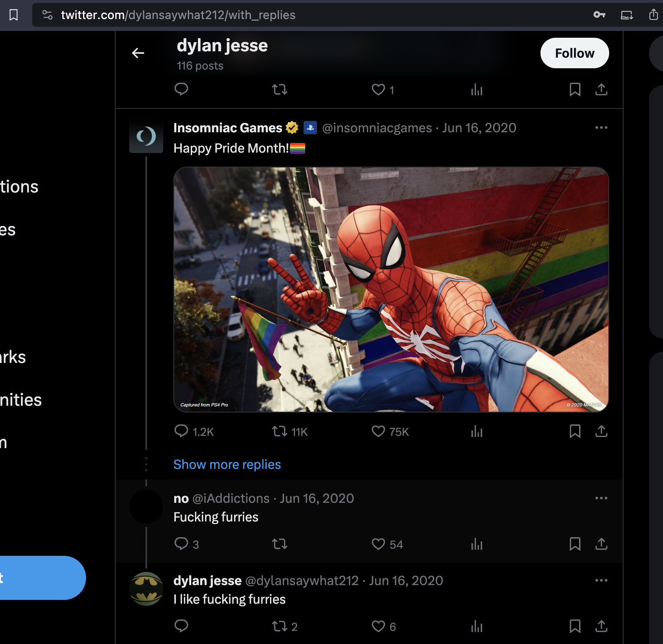Repost the topmost partially visible post
This screenshot has height=644, width=663.
tap(280, 89)
